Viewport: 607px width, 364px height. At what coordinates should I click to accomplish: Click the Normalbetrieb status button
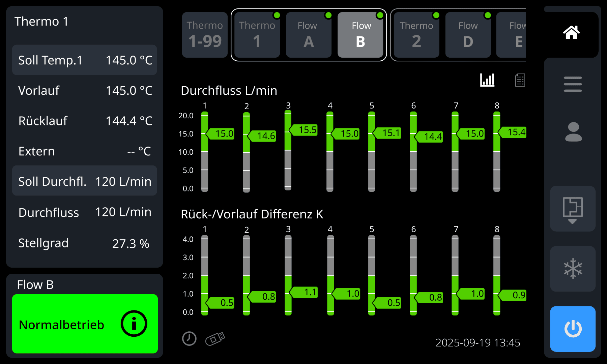(67, 324)
